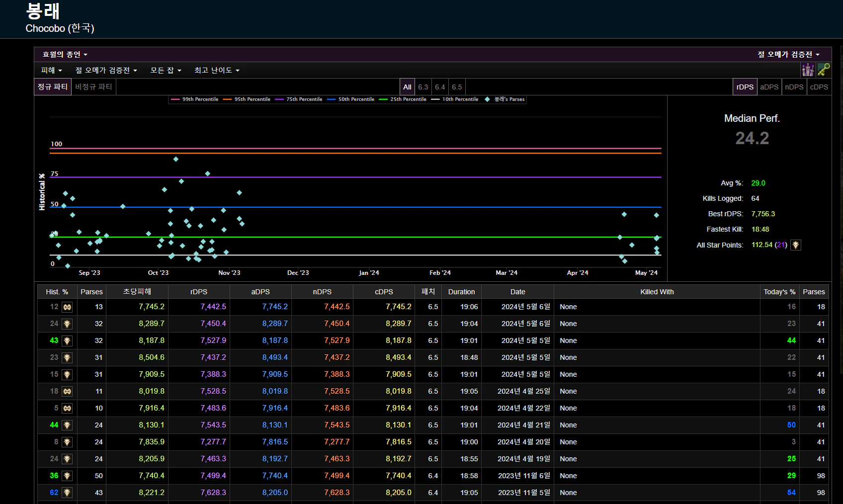This screenshot has width=843, height=504.
Task: Click job icon in 7,388.3 rDPS row
Action: coord(67,375)
